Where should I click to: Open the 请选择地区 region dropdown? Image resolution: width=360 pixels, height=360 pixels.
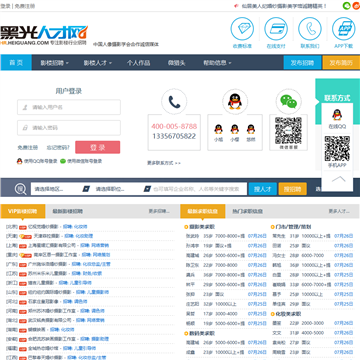click(61, 189)
